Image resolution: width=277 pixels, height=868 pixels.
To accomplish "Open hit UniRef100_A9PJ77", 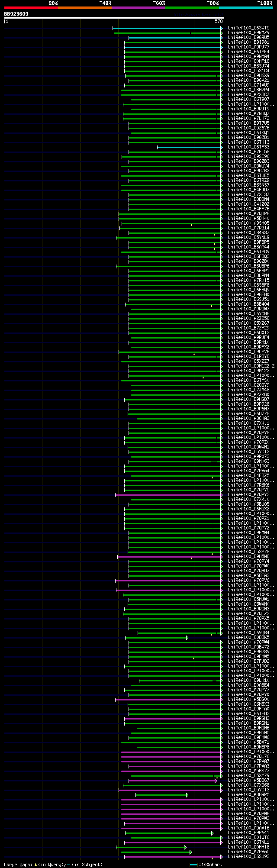I will pyautogui.click(x=248, y=47).
